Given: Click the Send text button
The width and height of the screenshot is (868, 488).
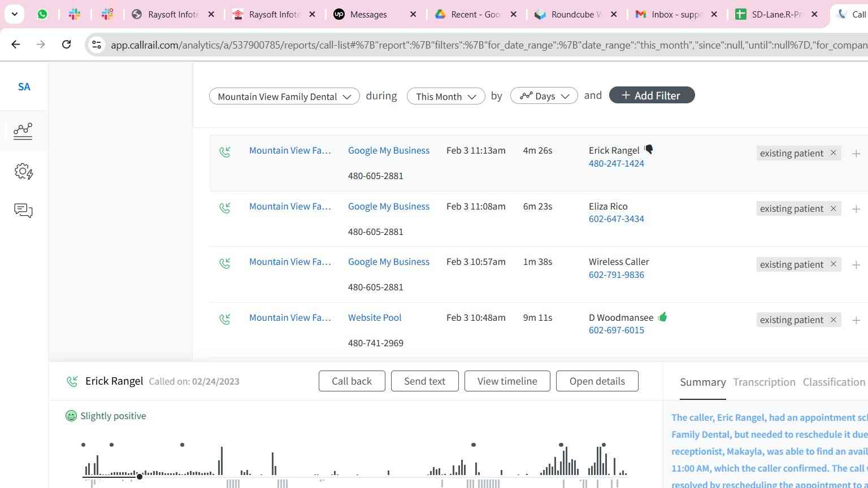Looking at the screenshot, I should pos(424,381).
